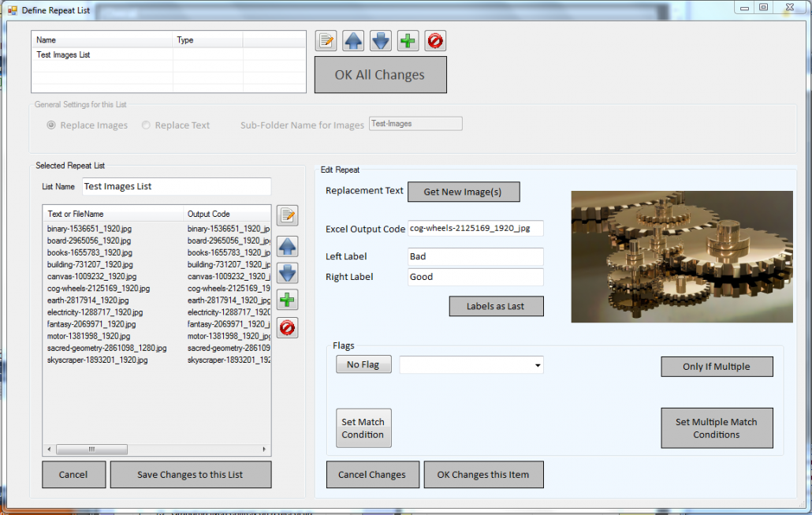Screen dimensions: 812x515
Task: Select the Replace Images radio button
Action: tap(52, 125)
